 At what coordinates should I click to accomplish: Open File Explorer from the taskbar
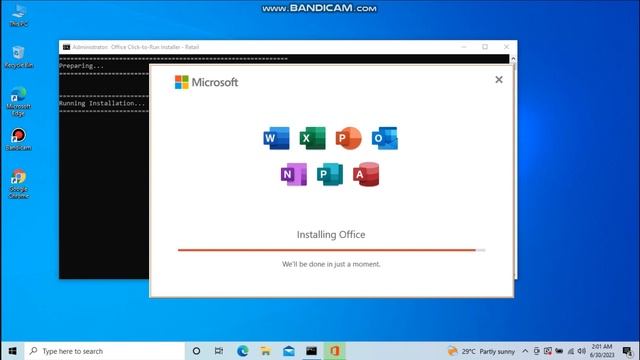click(x=266, y=351)
